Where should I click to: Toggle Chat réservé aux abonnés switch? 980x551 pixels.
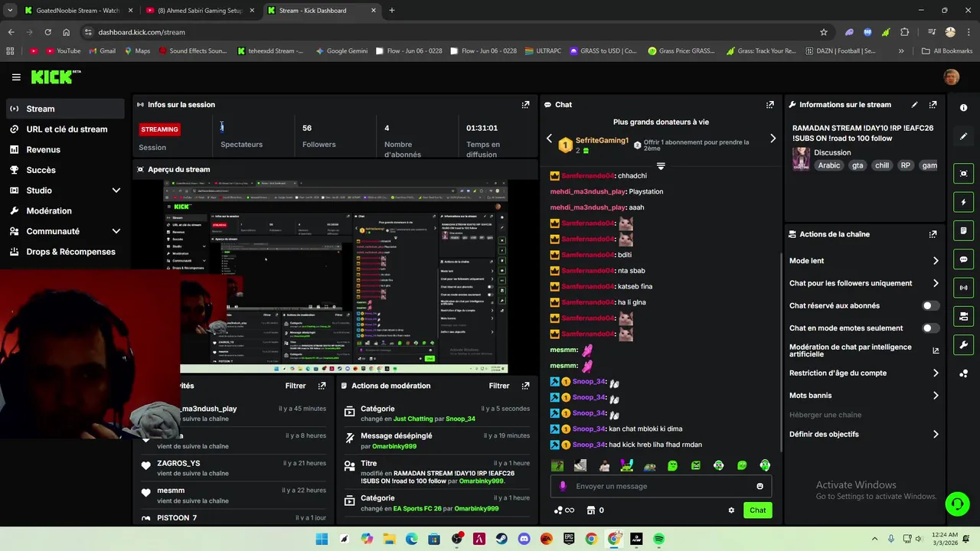[930, 305]
